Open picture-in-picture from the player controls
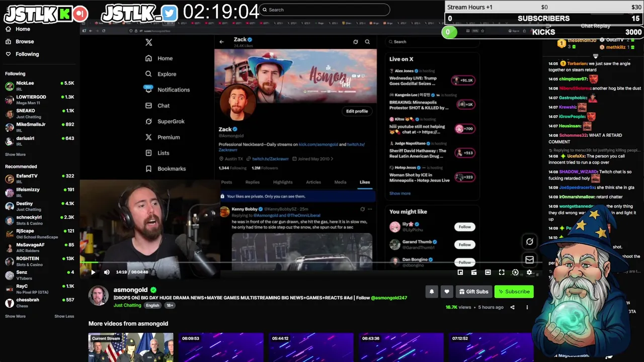This screenshot has width=644, height=362. click(460, 273)
